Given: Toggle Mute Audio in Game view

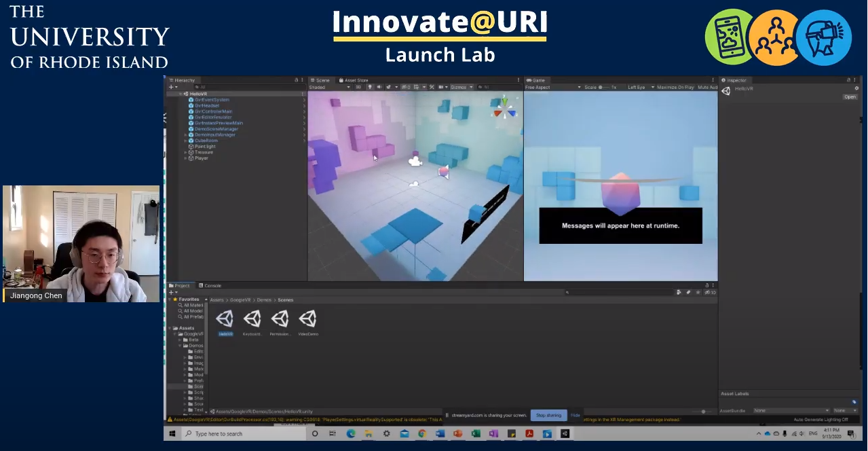Looking at the screenshot, I should click(707, 87).
